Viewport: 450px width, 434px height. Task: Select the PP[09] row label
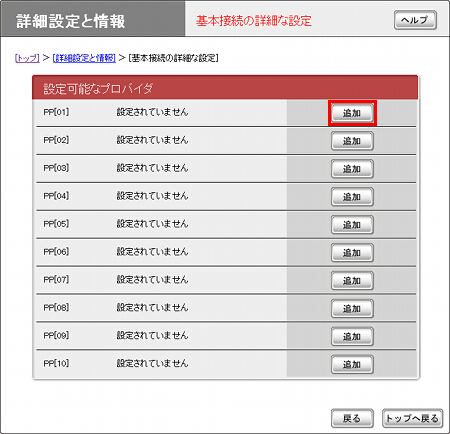coord(56,335)
